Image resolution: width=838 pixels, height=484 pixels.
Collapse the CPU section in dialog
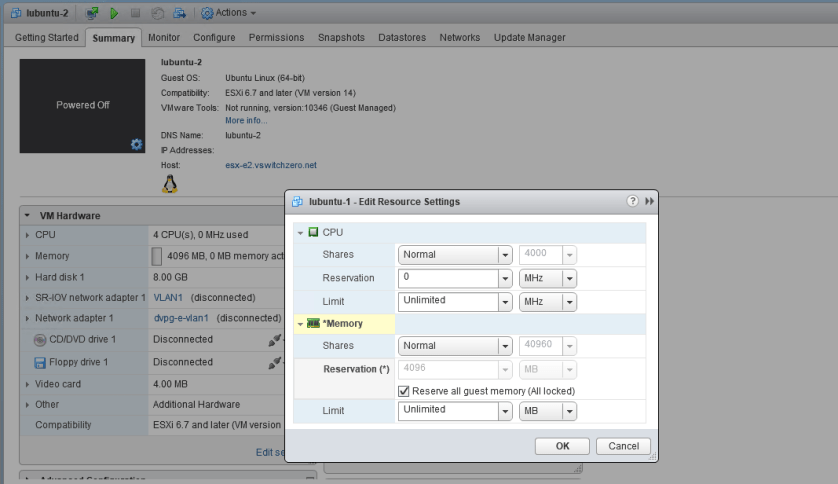(x=300, y=233)
